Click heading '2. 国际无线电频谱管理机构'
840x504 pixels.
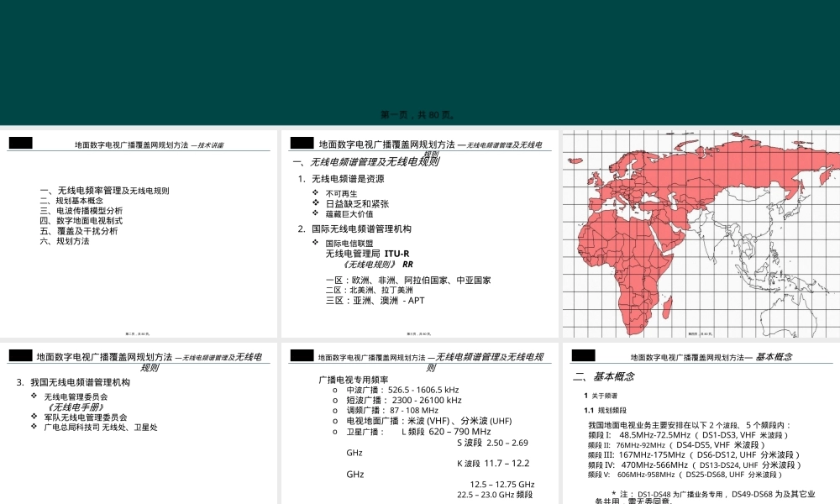pyautogui.click(x=354, y=229)
